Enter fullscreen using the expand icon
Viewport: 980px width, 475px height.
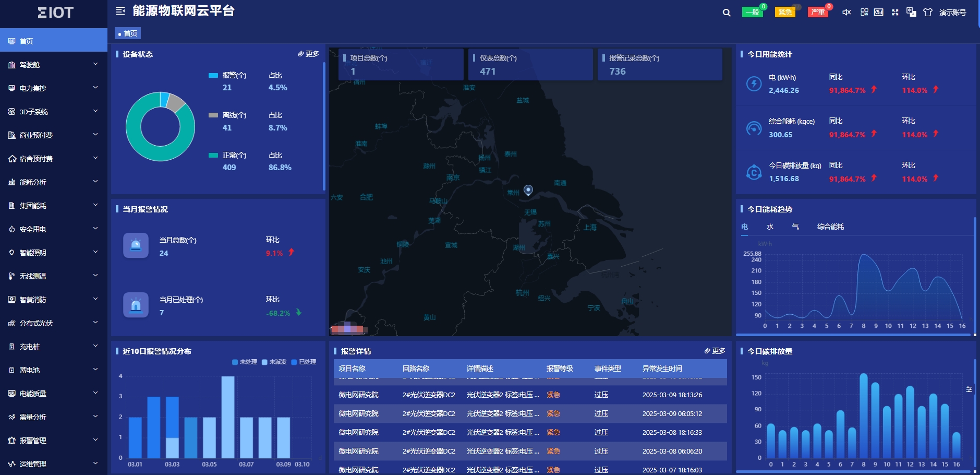click(x=895, y=12)
